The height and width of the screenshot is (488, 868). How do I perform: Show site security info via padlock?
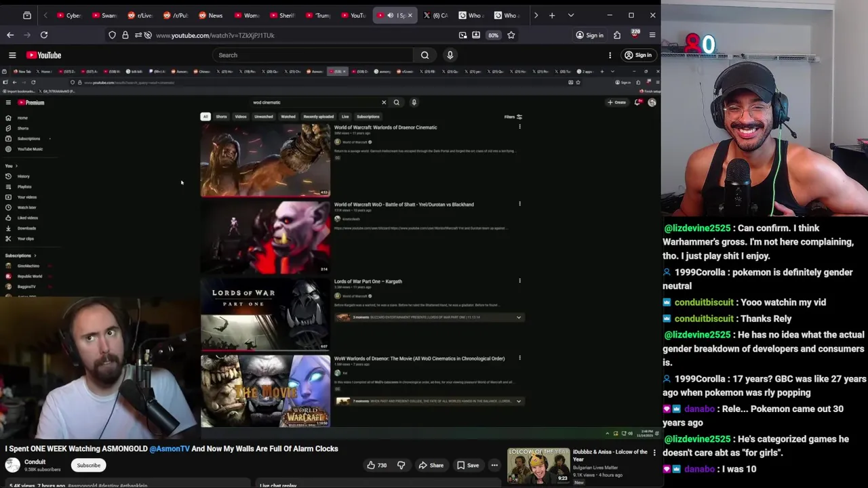(125, 35)
